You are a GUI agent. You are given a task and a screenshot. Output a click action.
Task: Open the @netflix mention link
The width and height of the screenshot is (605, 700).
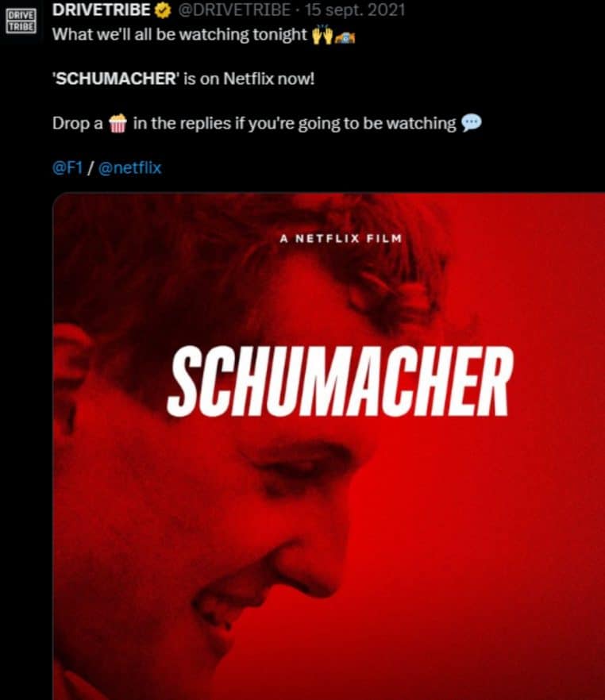pyautogui.click(x=129, y=168)
